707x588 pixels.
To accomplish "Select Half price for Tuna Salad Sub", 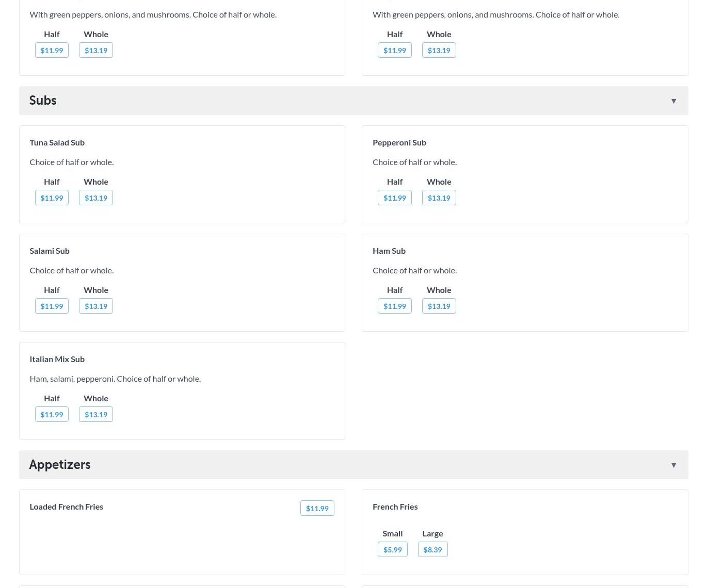I will 52,198.
